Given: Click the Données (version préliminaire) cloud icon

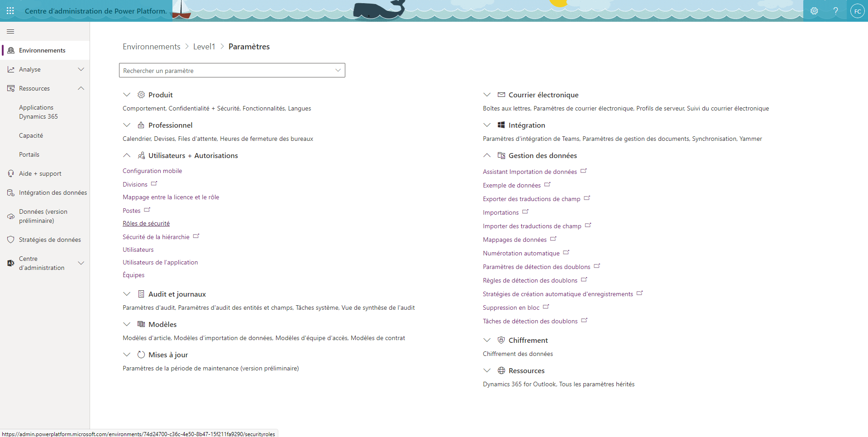Looking at the screenshot, I should pos(11,216).
